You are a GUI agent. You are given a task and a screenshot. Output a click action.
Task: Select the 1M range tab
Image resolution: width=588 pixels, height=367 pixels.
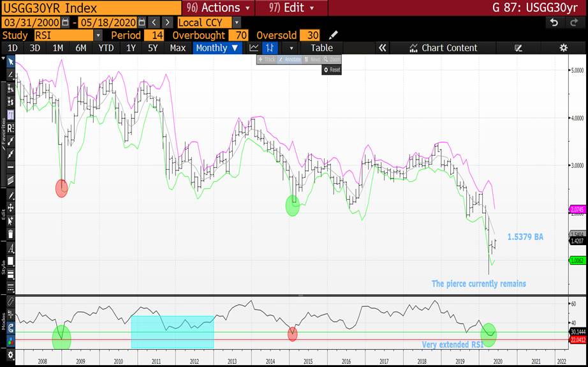58,48
